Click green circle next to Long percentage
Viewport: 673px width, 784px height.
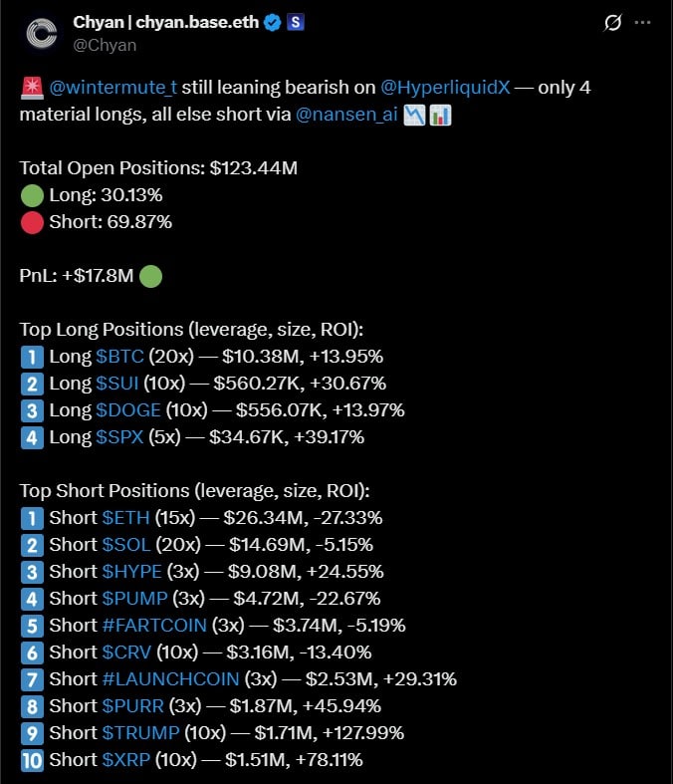tap(32, 195)
